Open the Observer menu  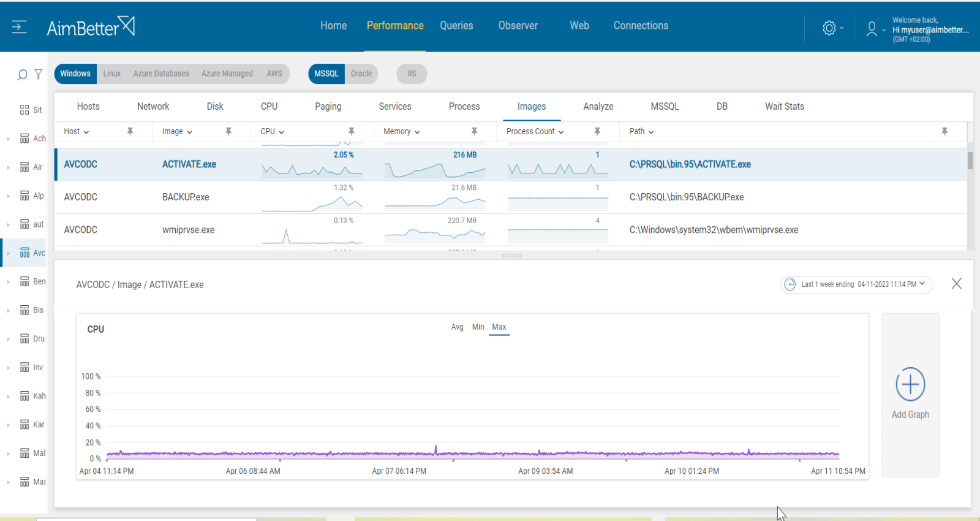[518, 26]
